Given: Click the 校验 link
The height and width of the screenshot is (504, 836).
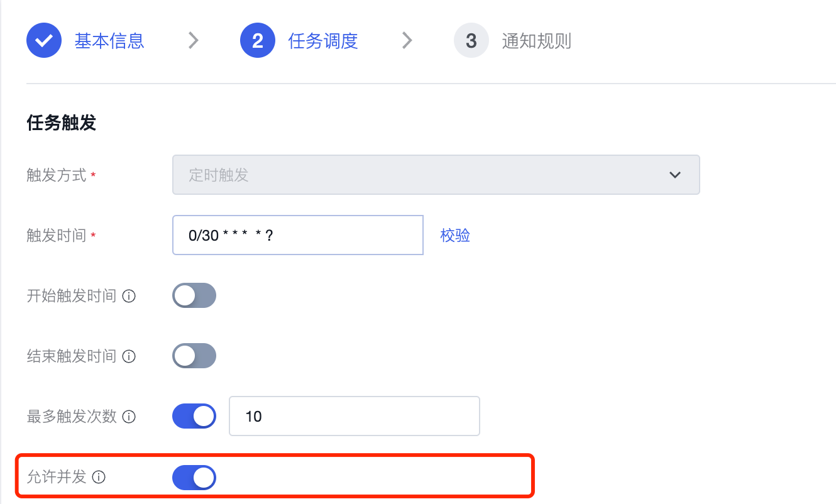Looking at the screenshot, I should pos(455,236).
